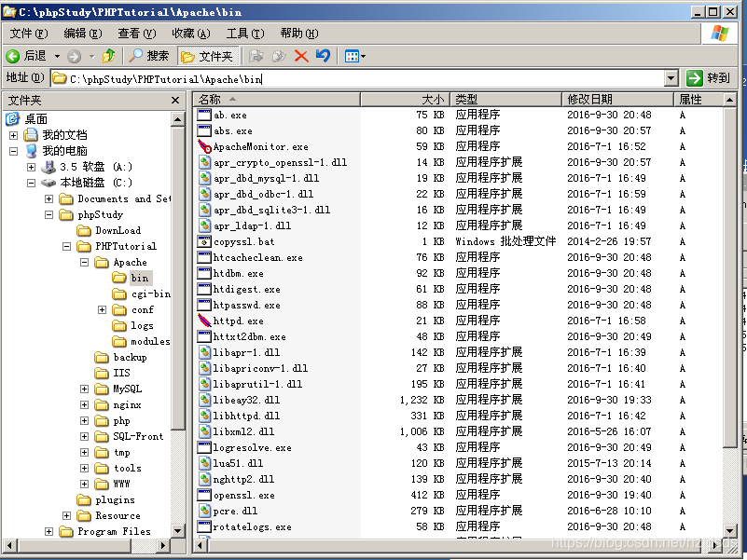
Task: Collapse the Apache tree node
Action: [x=84, y=262]
